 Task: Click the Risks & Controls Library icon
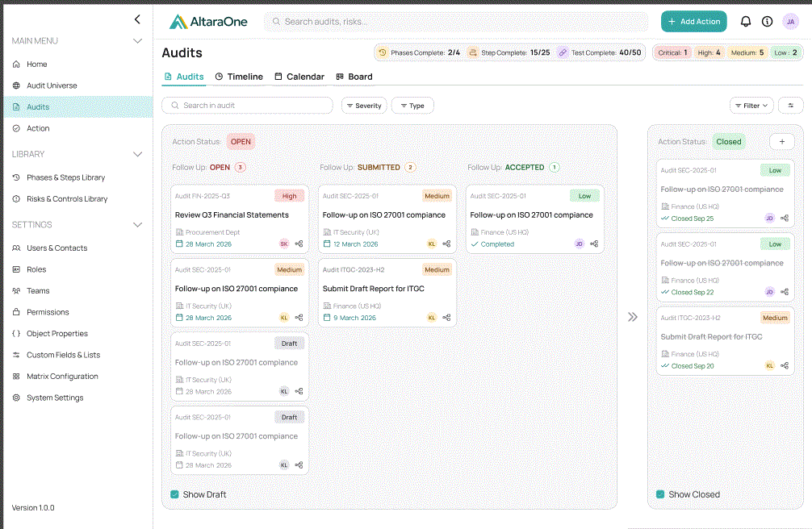[x=16, y=198]
